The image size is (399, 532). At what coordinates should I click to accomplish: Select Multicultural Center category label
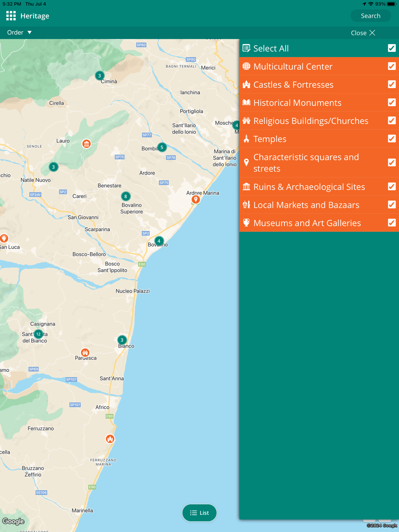tap(293, 67)
